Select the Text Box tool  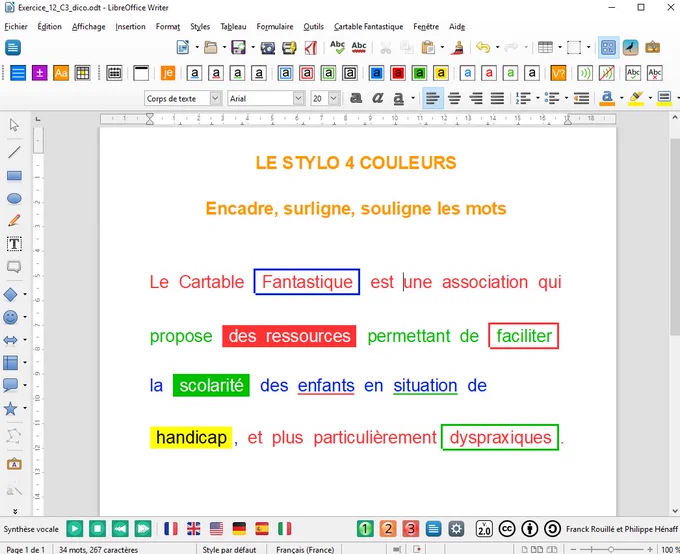(x=14, y=244)
